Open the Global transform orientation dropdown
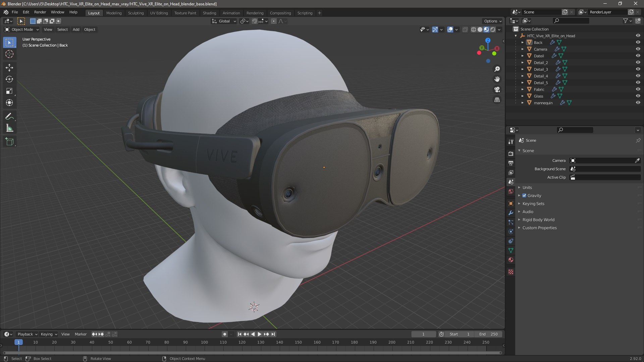Viewport: 644px width, 362px height. pos(224,21)
